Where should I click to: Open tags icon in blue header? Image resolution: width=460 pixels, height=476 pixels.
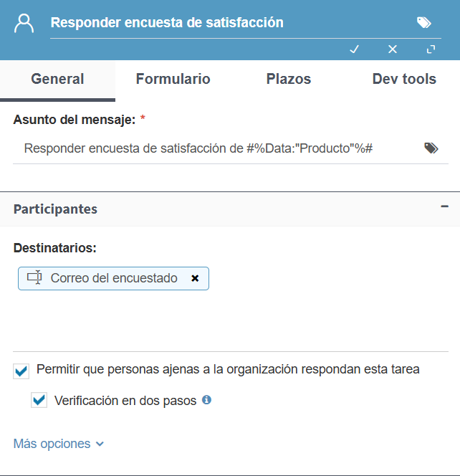[x=424, y=22]
